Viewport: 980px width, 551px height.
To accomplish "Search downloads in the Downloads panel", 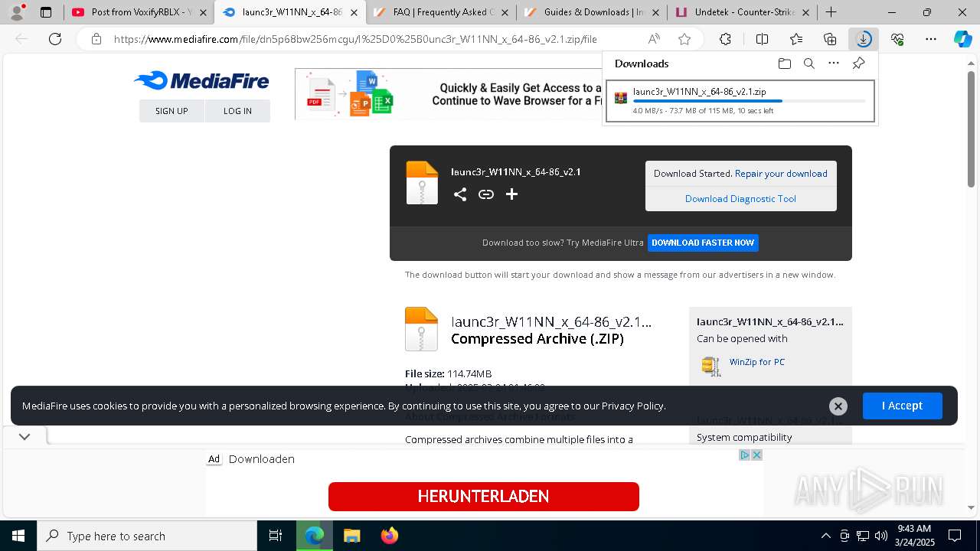I will [808, 64].
